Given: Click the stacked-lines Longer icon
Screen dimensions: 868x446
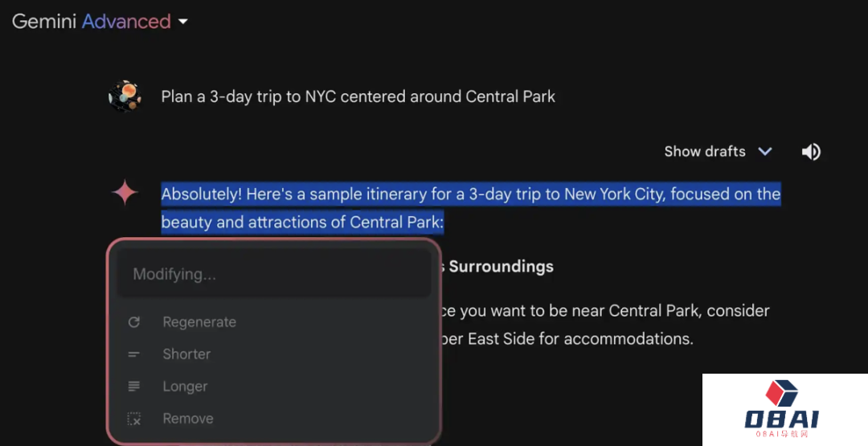Looking at the screenshot, I should pyautogui.click(x=134, y=387).
